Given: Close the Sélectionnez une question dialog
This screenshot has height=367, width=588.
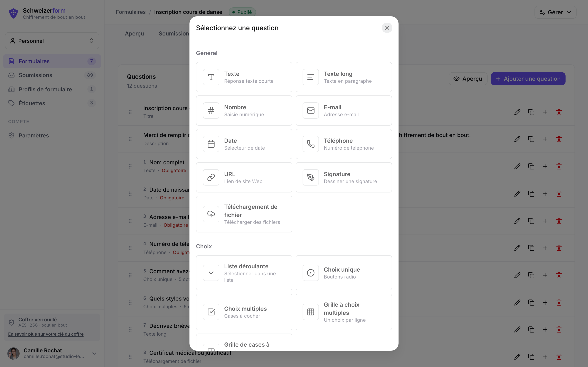Looking at the screenshot, I should (x=387, y=28).
